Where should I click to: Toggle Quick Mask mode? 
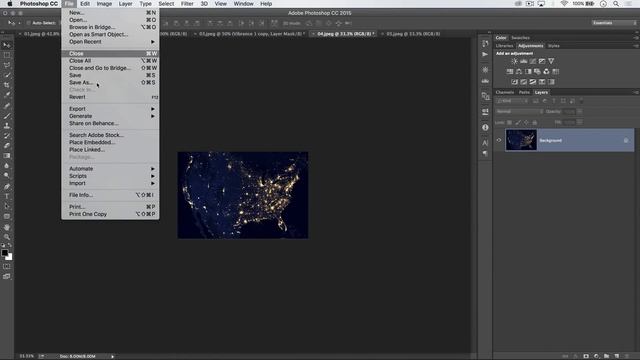pos(7,267)
